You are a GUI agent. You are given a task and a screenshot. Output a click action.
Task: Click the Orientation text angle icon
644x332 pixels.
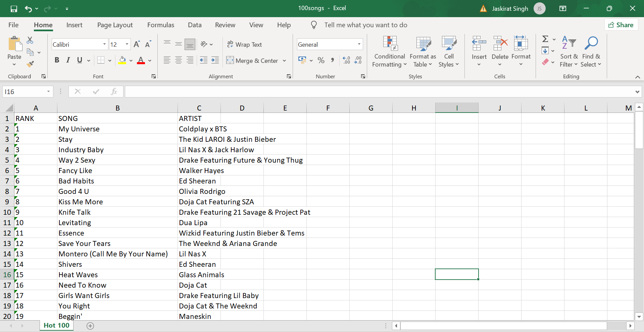pos(204,44)
